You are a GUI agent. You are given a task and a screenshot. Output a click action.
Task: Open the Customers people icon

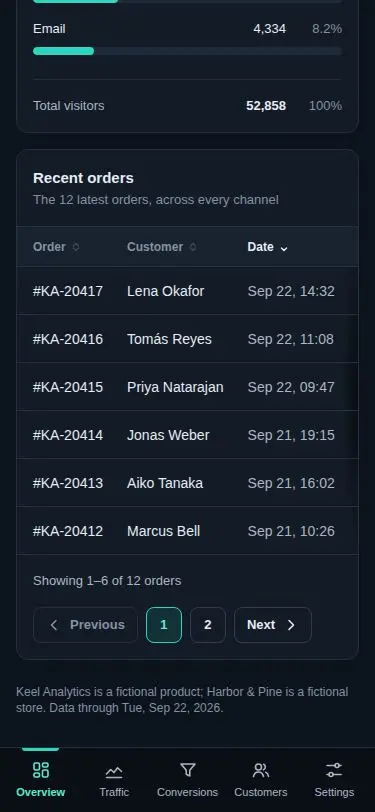pyautogui.click(x=261, y=770)
